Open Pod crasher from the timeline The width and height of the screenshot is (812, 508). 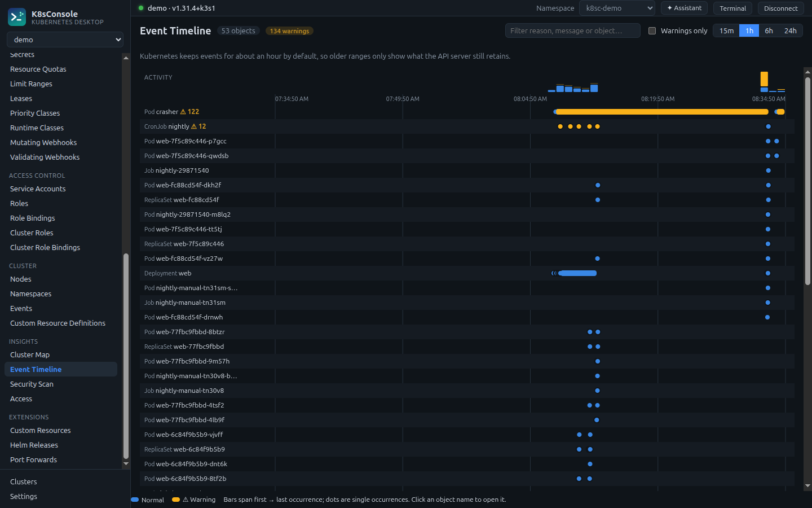tap(167, 112)
